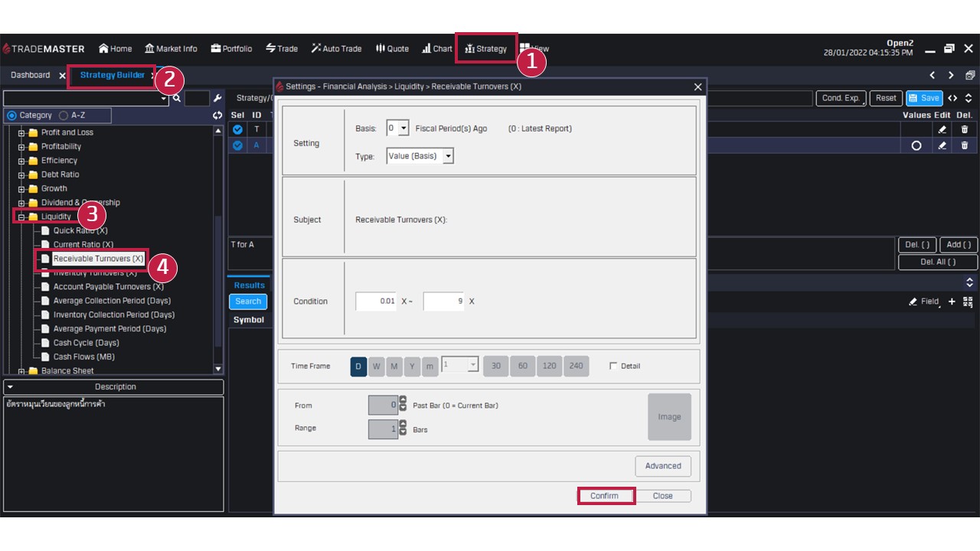This screenshot has height=551, width=980.
Task: Click the minimum condition value field
Action: tap(376, 302)
